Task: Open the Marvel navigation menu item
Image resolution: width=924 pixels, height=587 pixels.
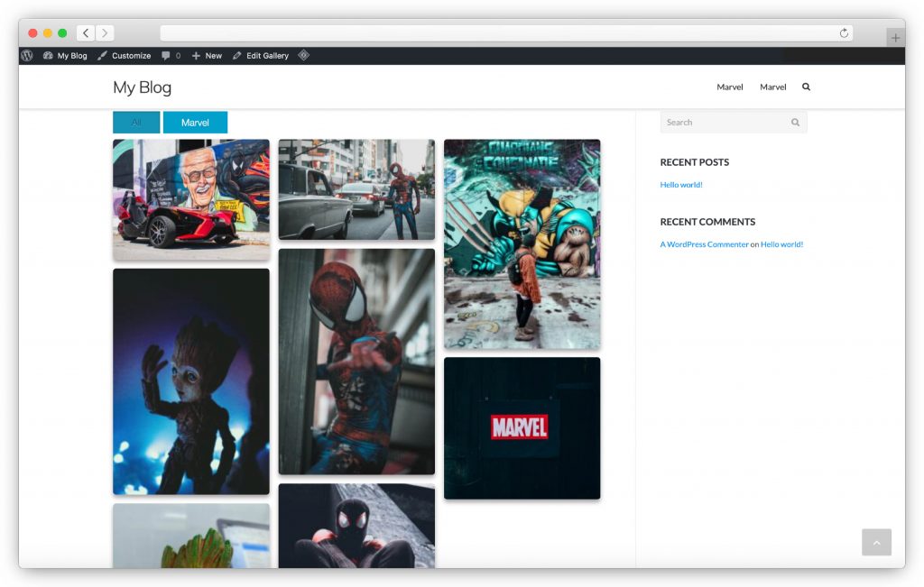Action: [x=730, y=87]
